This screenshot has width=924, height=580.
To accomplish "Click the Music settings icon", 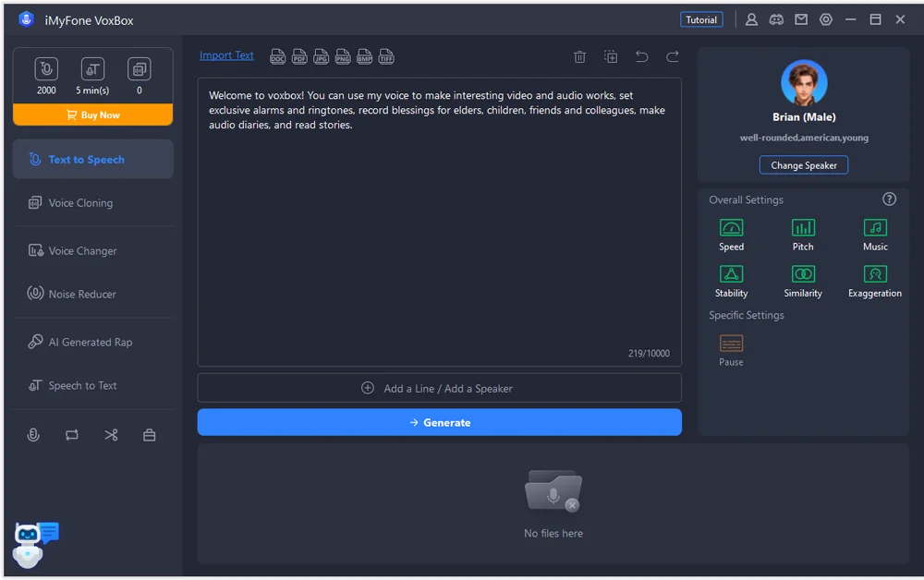I will [x=875, y=228].
